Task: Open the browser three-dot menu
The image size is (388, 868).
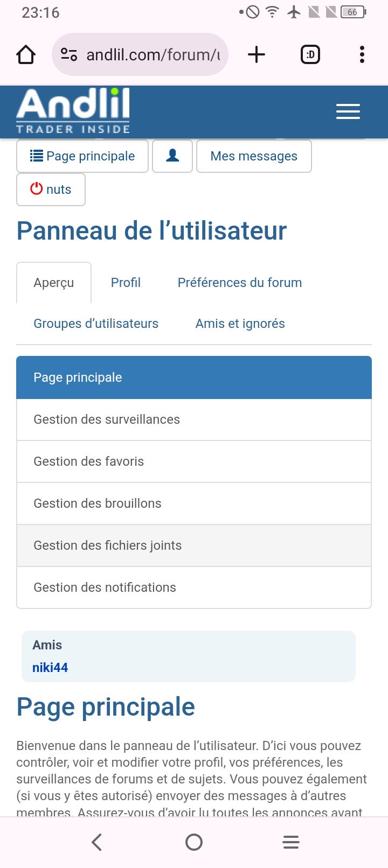Action: (362, 55)
